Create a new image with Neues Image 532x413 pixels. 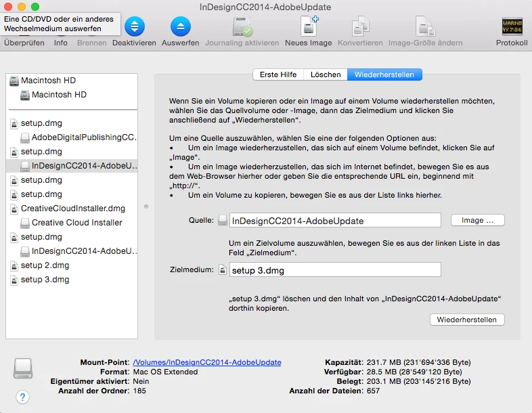(309, 26)
